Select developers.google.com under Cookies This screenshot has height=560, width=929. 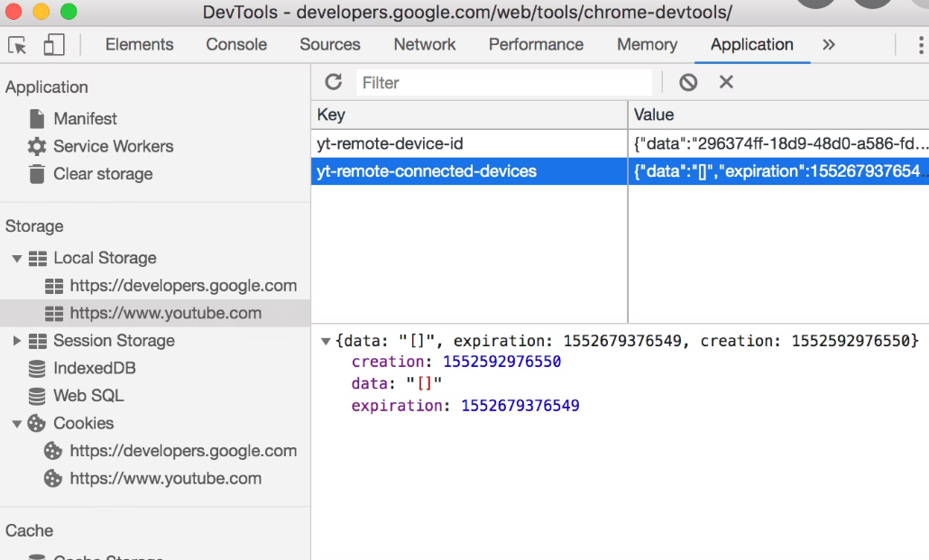(x=183, y=451)
